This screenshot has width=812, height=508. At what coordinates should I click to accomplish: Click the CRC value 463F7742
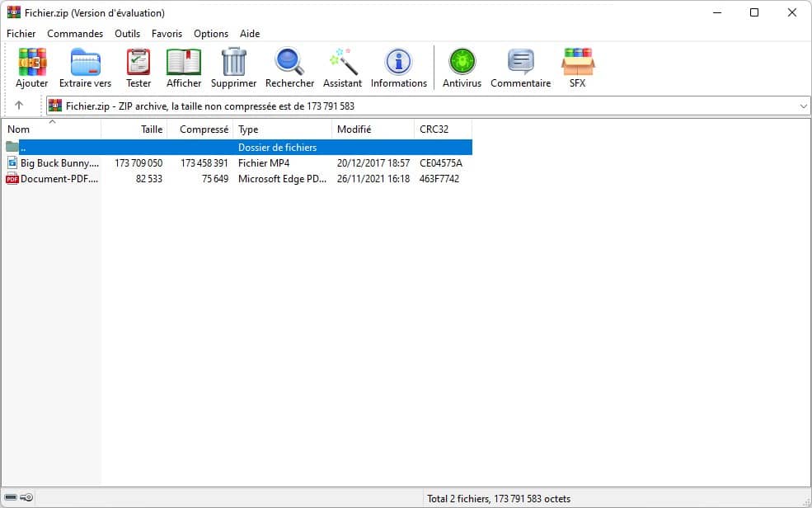[439, 179]
